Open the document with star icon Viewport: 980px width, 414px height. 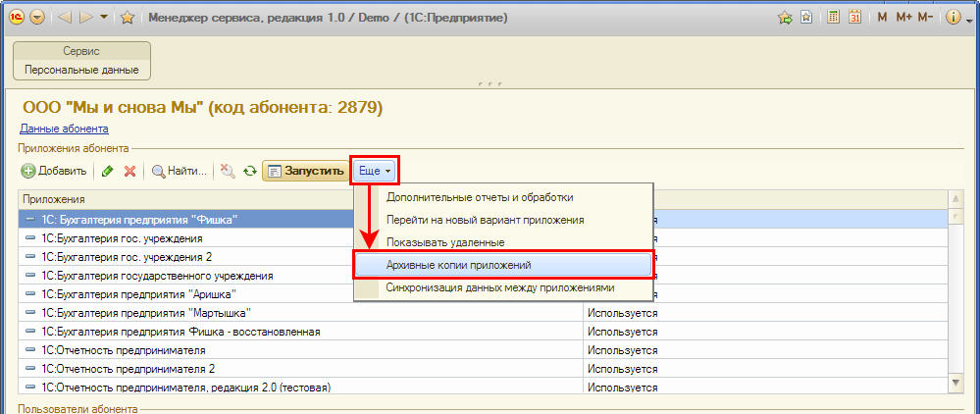click(x=807, y=18)
